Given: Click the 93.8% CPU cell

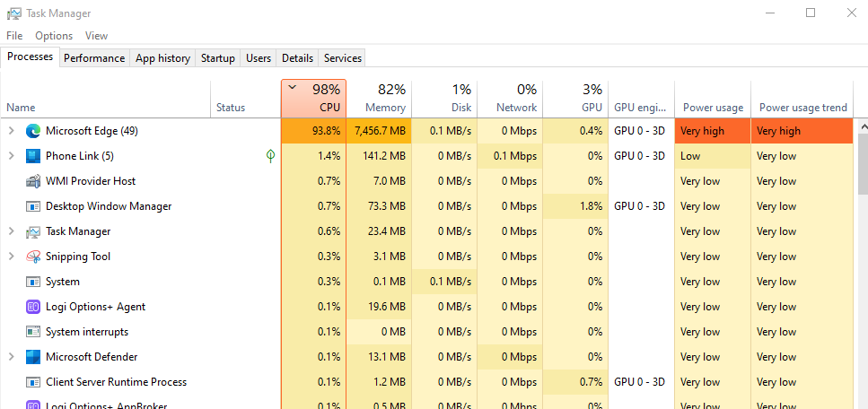Looking at the screenshot, I should [314, 131].
